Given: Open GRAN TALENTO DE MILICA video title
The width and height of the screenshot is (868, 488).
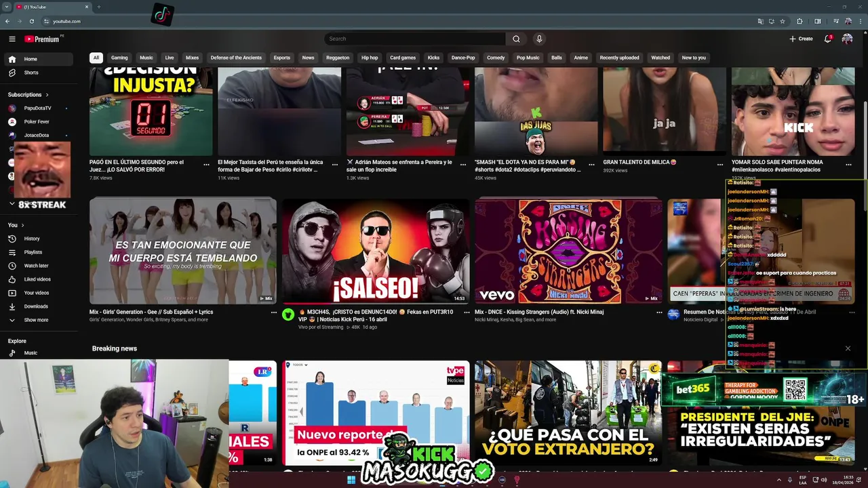Looking at the screenshot, I should (640, 163).
